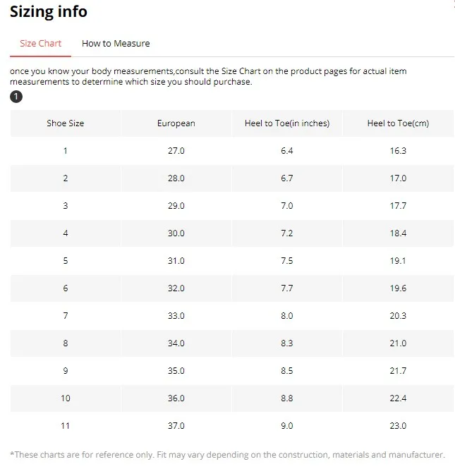Select the 9.0 inches cell
Viewport: 455px width, 476px height.
click(287, 426)
